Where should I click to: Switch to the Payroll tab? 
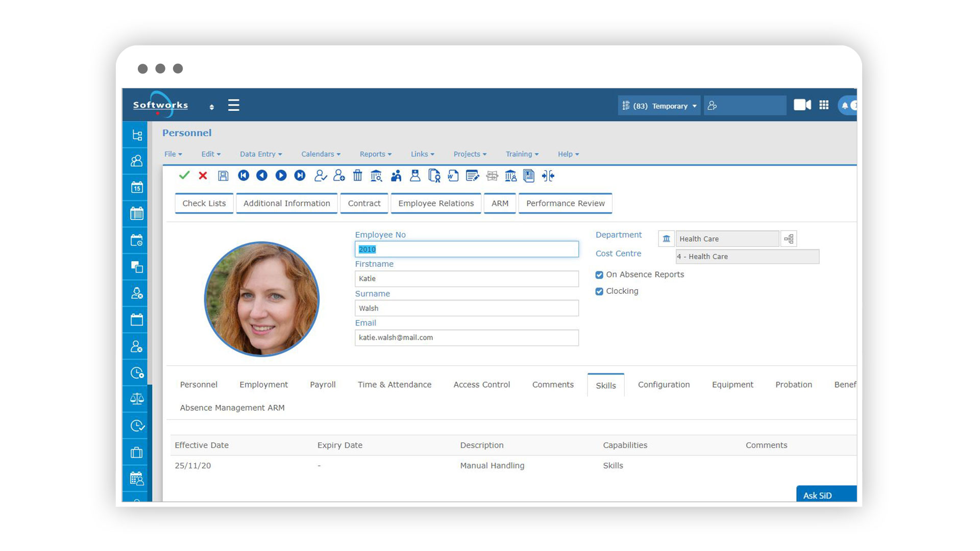coord(323,384)
